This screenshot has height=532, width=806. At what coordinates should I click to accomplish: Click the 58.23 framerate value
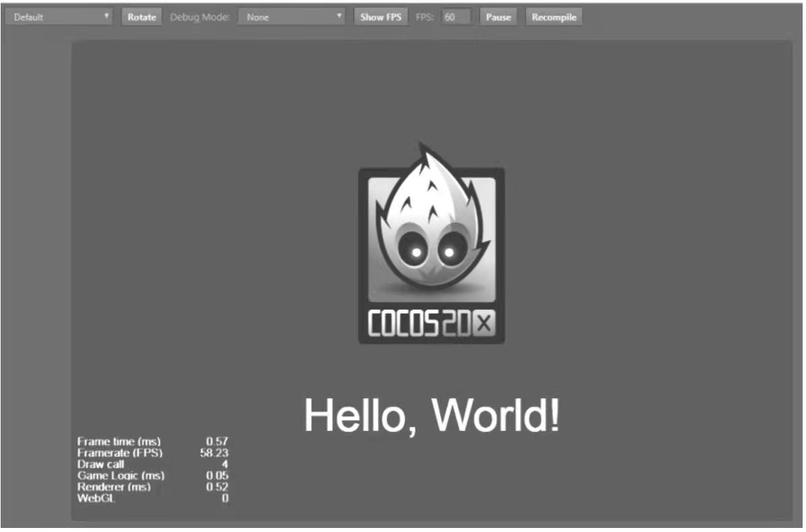pos(214,453)
